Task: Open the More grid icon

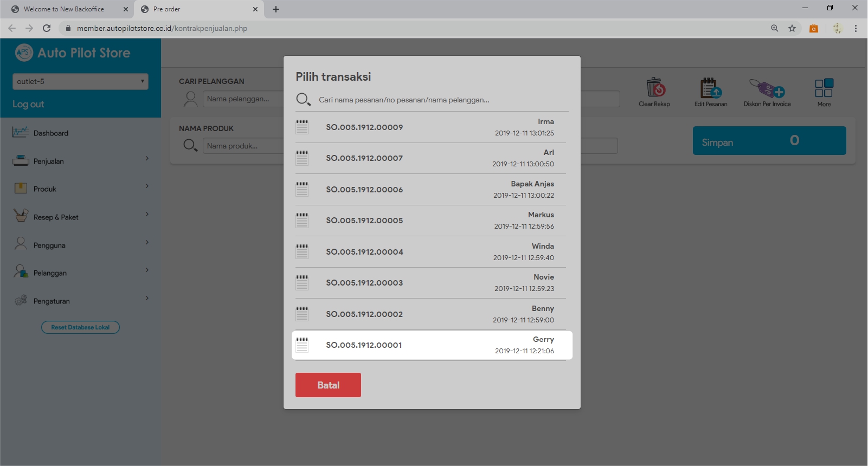Action: pos(824,88)
